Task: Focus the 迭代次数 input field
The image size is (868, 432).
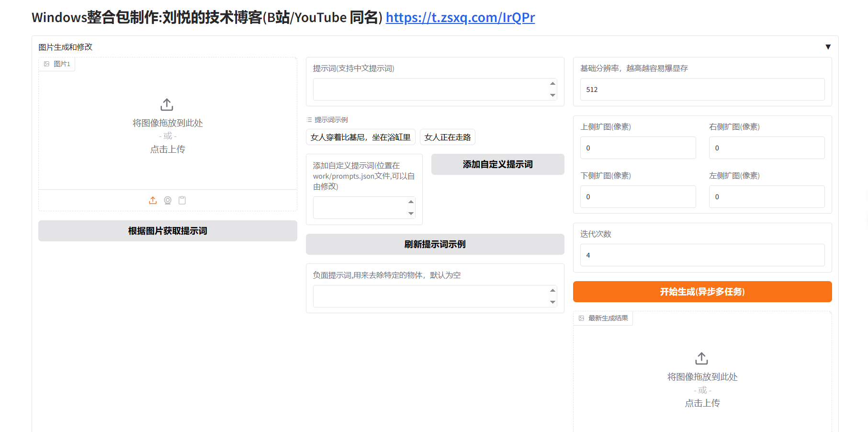Action: 702,255
